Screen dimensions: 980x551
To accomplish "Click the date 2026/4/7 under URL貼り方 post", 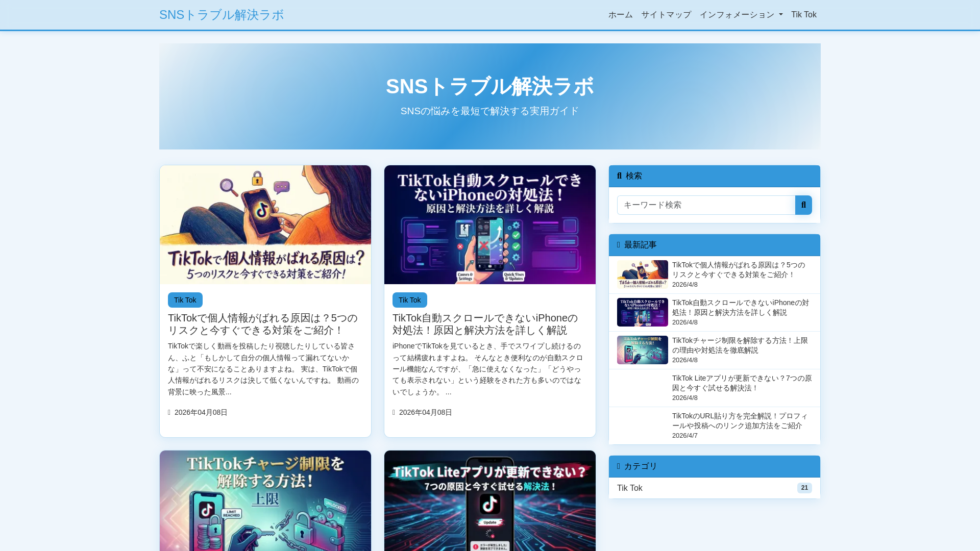I will pyautogui.click(x=685, y=436).
